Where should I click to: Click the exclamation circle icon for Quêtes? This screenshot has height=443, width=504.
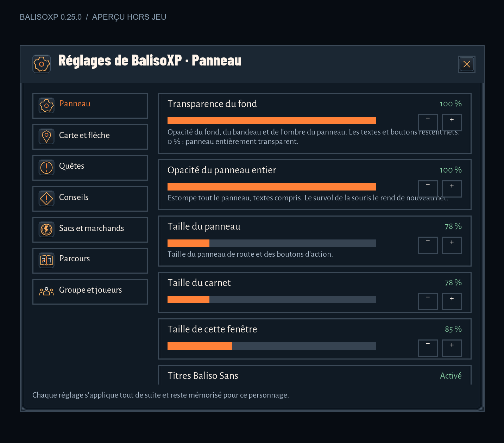tap(46, 168)
